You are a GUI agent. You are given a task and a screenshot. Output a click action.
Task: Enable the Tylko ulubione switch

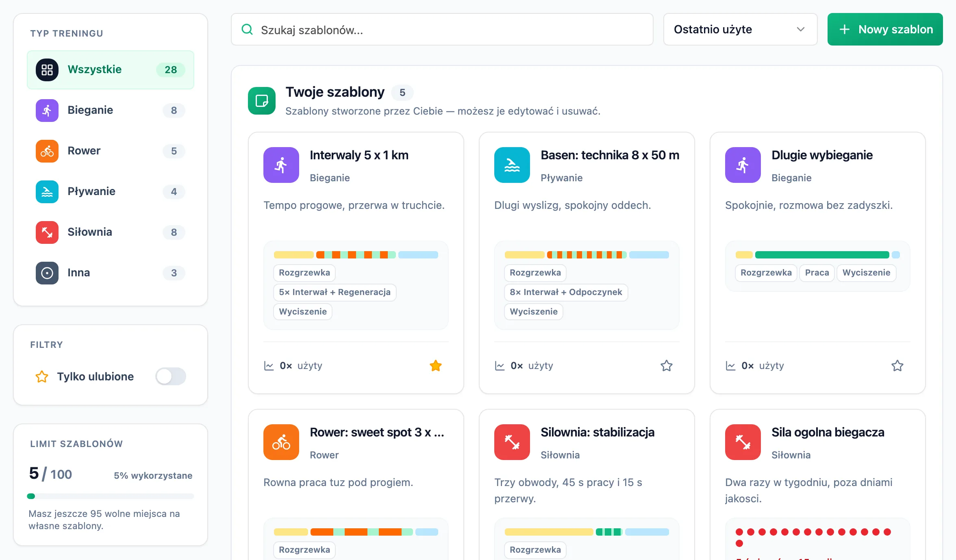click(x=171, y=376)
